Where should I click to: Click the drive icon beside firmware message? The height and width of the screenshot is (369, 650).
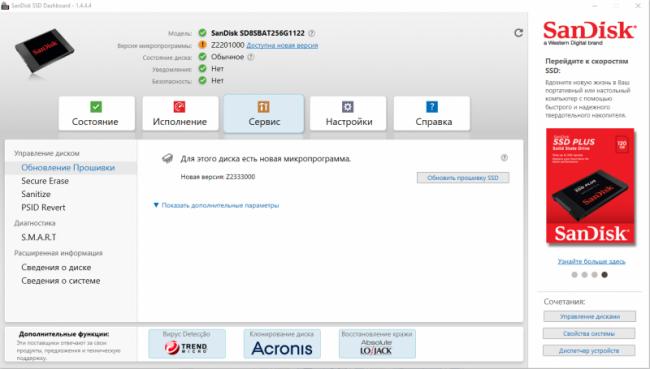tap(167, 158)
